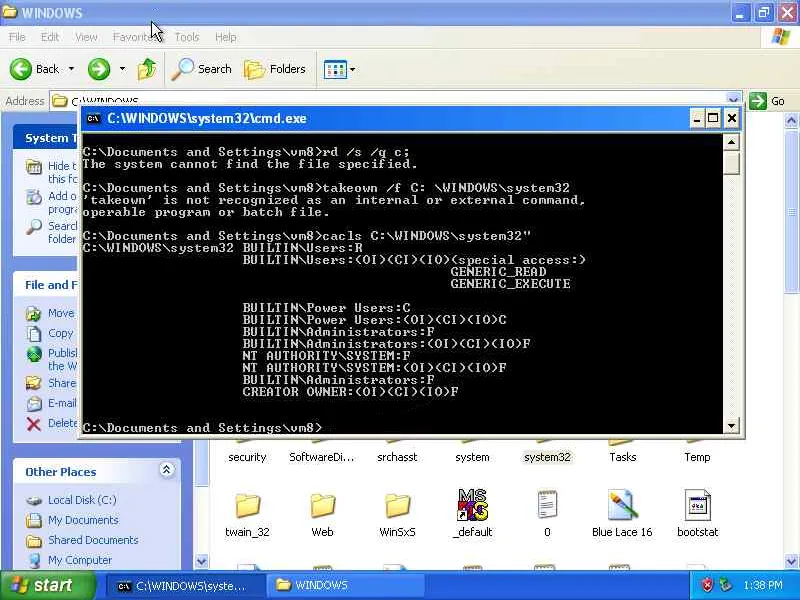The width and height of the screenshot is (800, 600).
Task: Click Shared Documents folder icon
Action: click(34, 540)
